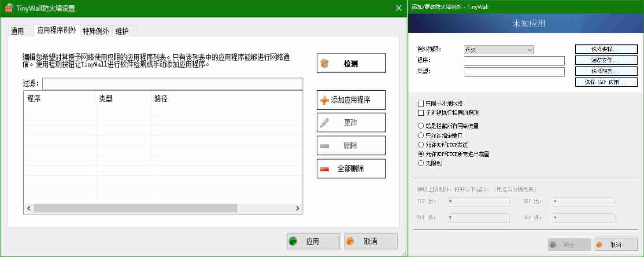Click the TCP 进 port field
Screen dimensions: 644x257
[x=479, y=218]
